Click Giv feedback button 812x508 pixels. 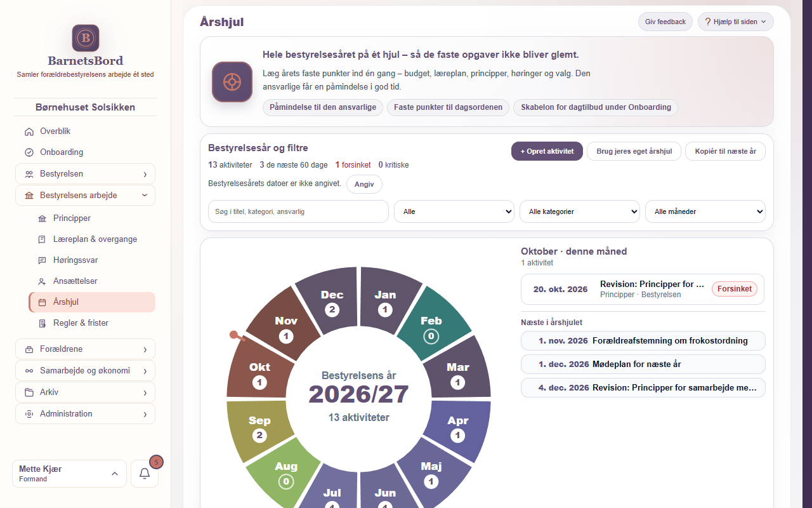[665, 22]
